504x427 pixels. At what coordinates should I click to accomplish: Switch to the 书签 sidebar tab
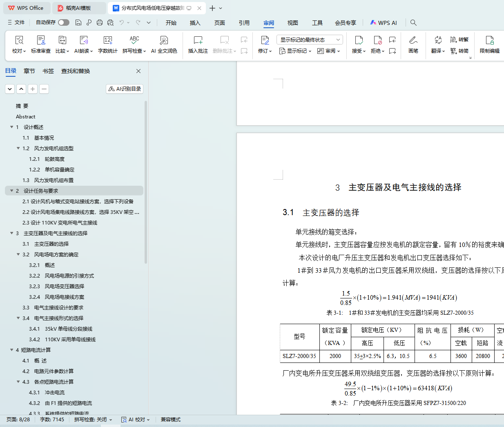click(x=48, y=71)
